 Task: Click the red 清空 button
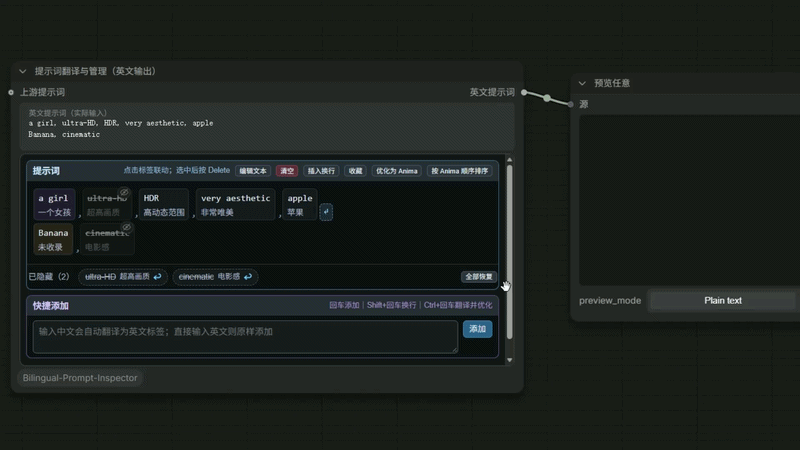point(287,171)
